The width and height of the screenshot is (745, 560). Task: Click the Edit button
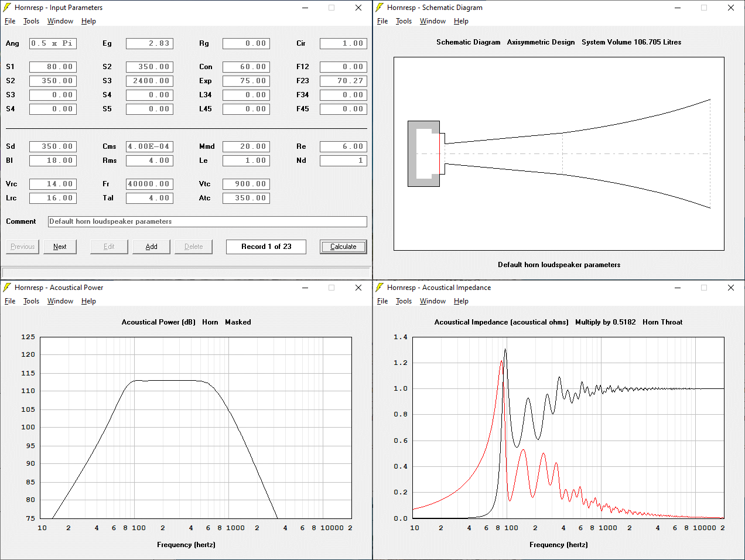click(x=109, y=247)
